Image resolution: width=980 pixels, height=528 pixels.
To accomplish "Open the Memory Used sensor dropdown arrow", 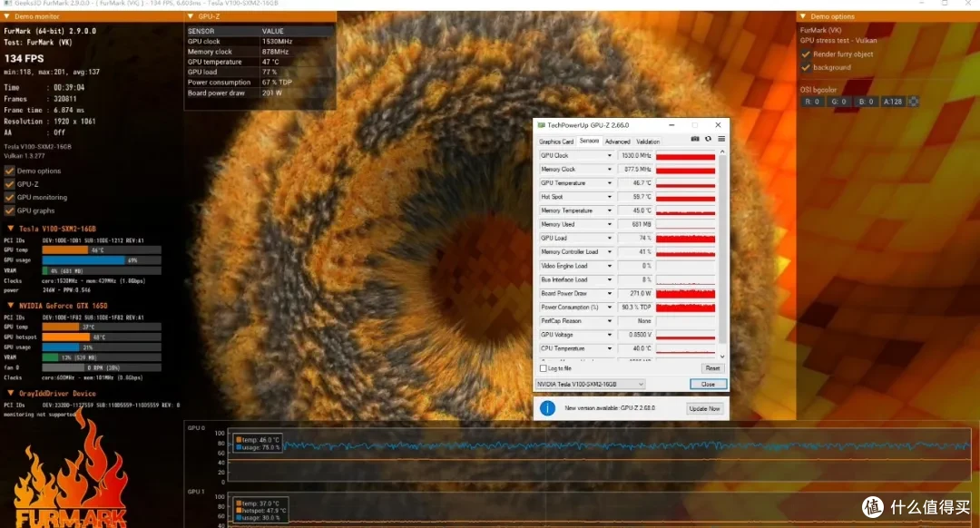I will tap(610, 224).
